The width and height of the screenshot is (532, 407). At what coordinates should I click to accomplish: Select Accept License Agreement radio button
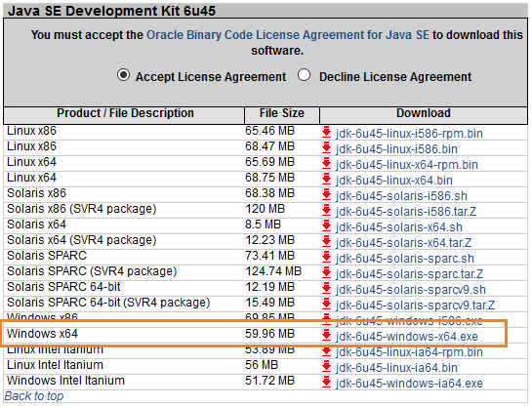click(x=124, y=75)
